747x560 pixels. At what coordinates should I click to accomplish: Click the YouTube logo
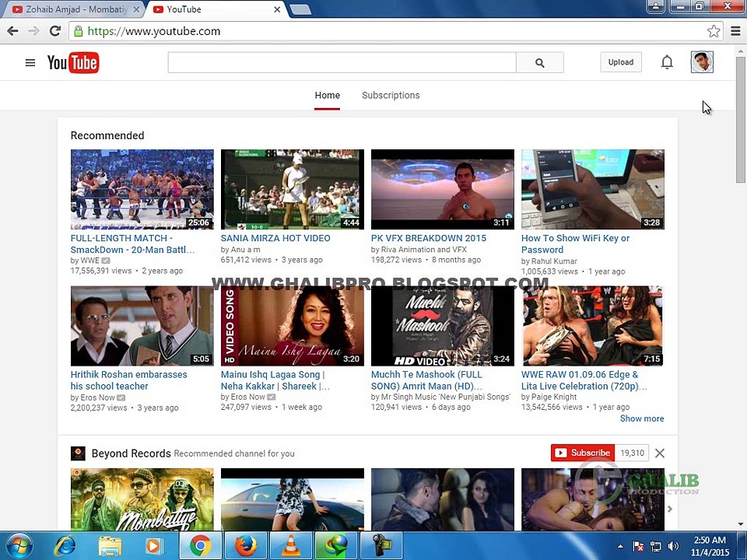(73, 62)
